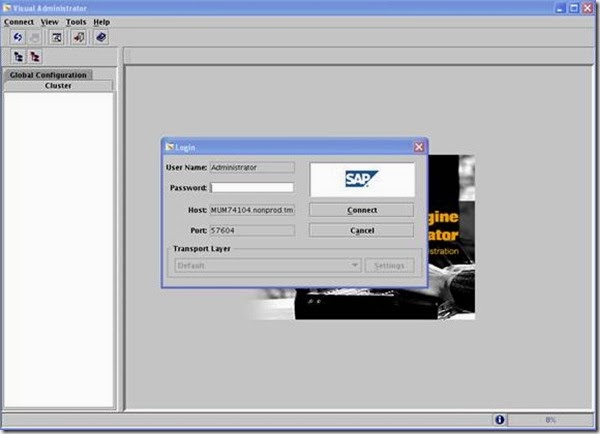
Task: Click the Settings button in Transport Layer
Action: coord(389,266)
